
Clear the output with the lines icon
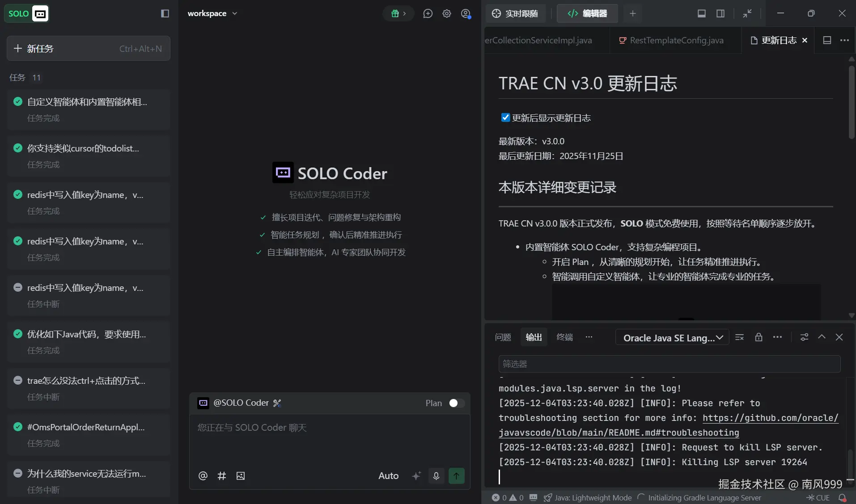[740, 337]
